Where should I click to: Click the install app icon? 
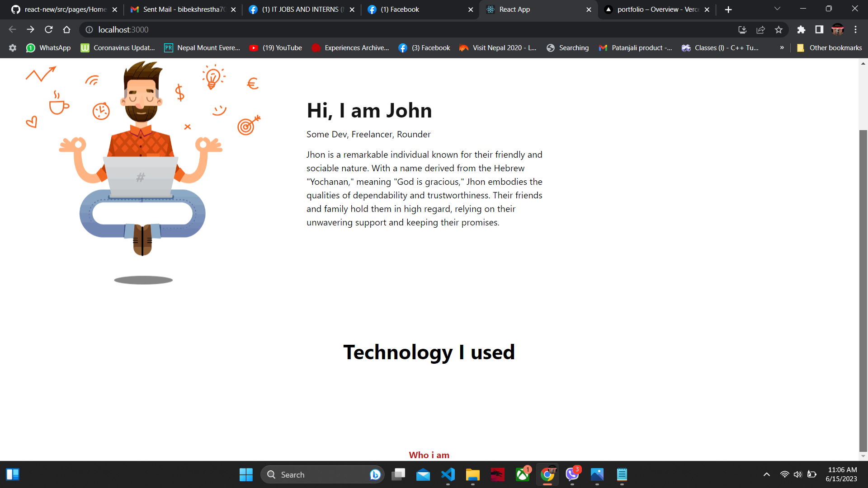tap(742, 30)
